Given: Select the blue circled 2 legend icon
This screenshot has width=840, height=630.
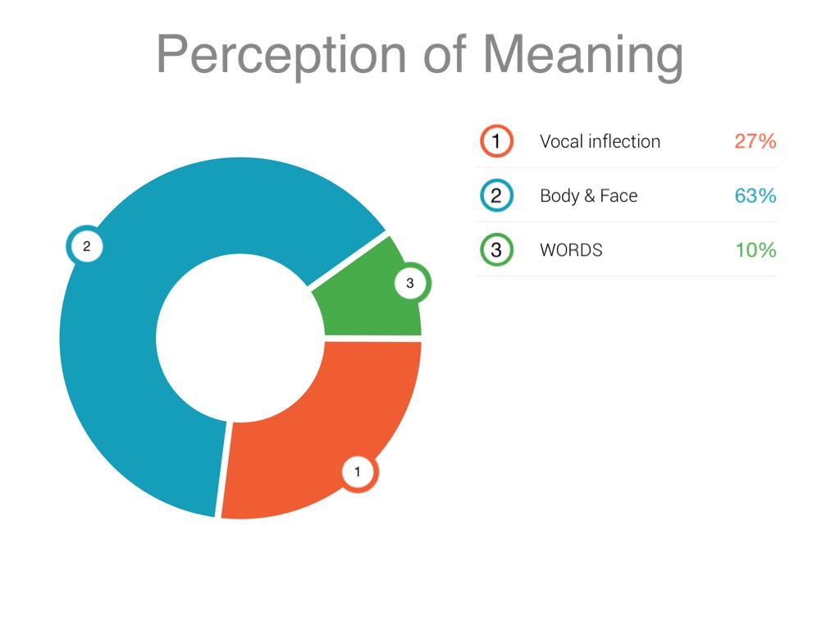Looking at the screenshot, I should 496,196.
